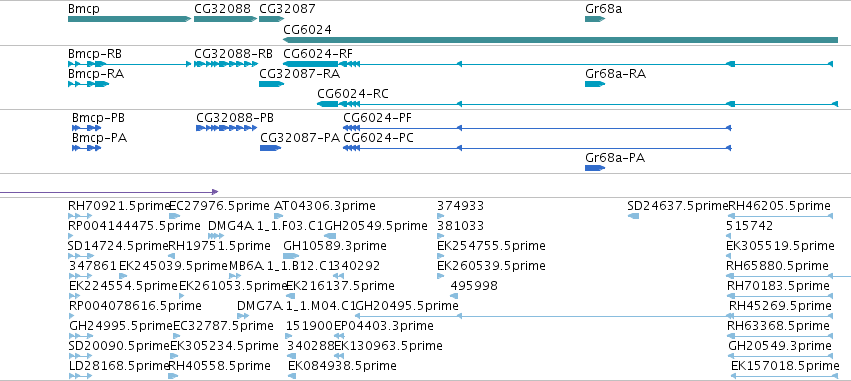The width and height of the screenshot is (851, 381).
Task: Click the long CG6024 gene bar
Action: (x=561, y=40)
